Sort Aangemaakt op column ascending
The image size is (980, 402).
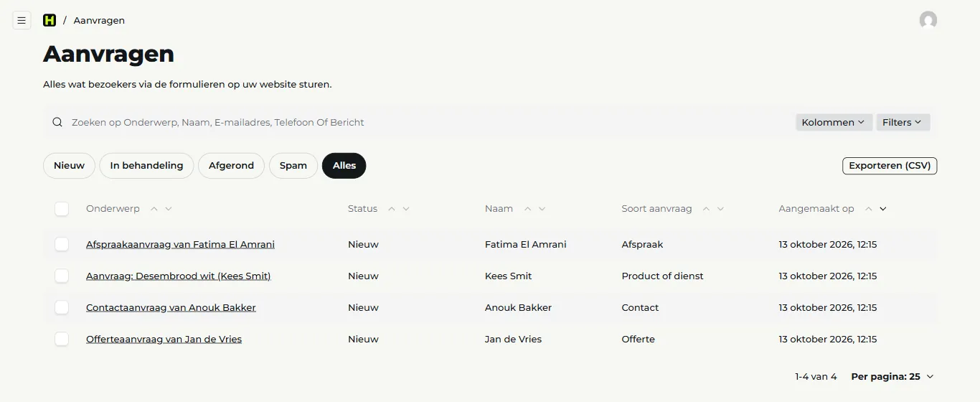[x=868, y=209]
